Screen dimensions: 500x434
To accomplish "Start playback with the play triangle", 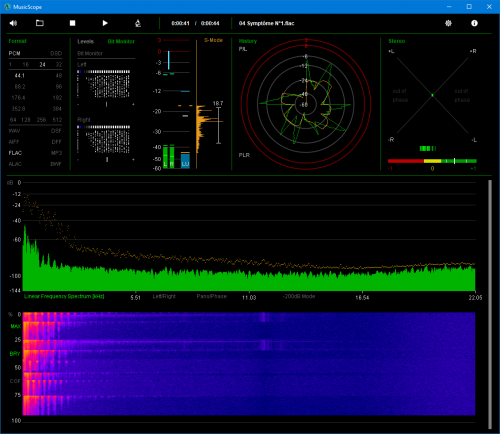I will (105, 23).
